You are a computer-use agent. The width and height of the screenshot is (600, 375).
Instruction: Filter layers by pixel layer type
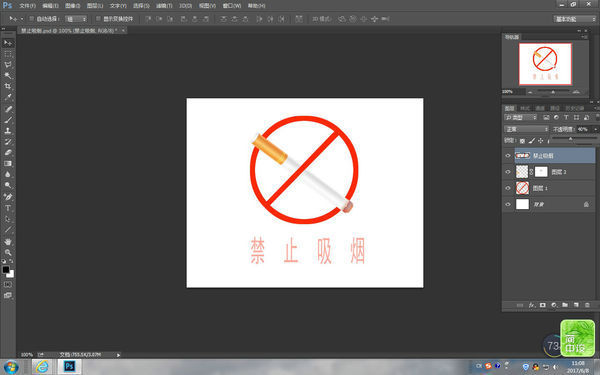(546, 117)
